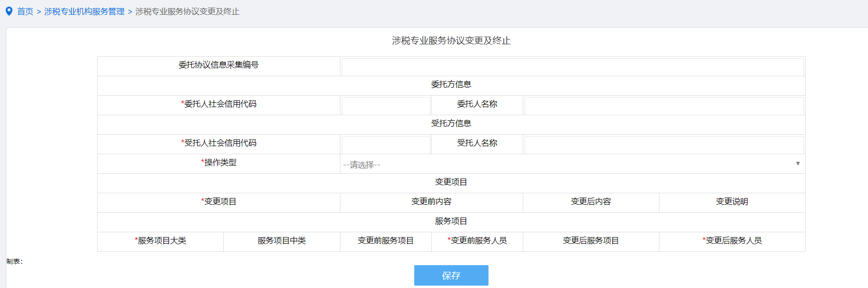Image resolution: width=868 pixels, height=288 pixels.
Task: Click the 变更后服务人员 column header
Action: click(732, 241)
